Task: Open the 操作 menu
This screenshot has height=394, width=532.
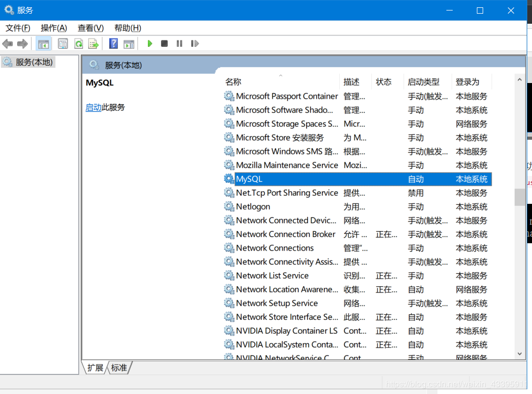Action: pos(53,28)
